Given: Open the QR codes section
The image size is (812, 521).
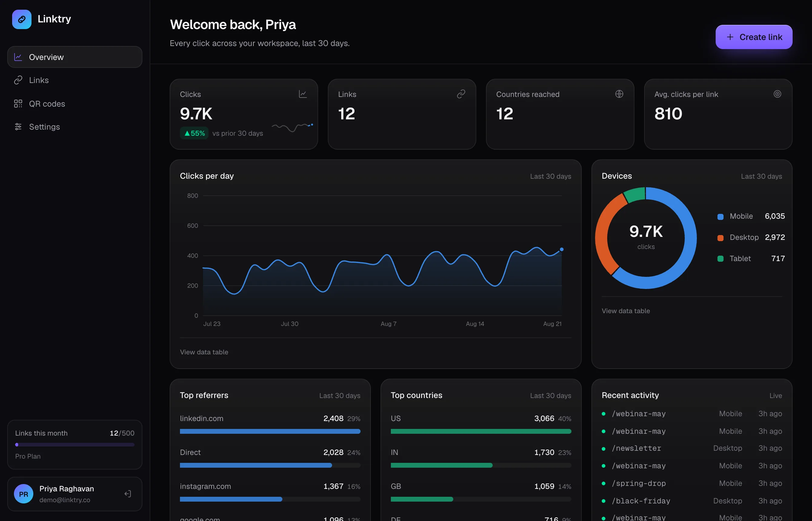Looking at the screenshot, I should coord(75,104).
